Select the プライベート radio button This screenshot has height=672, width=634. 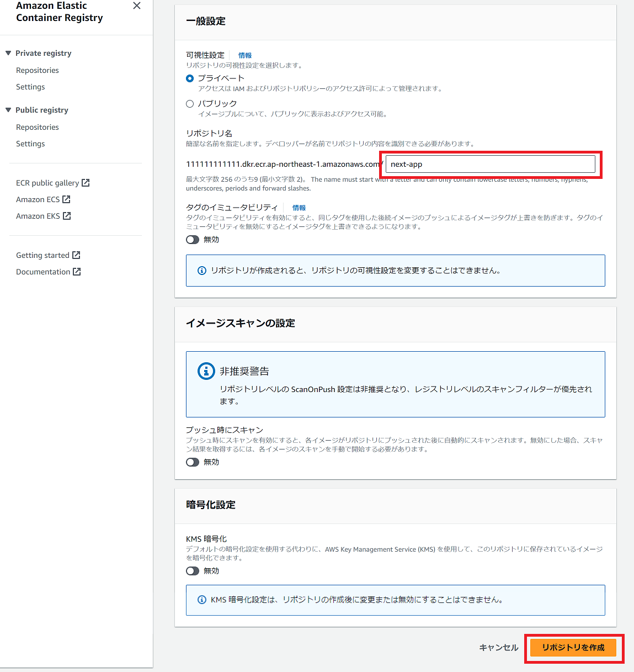click(x=190, y=78)
